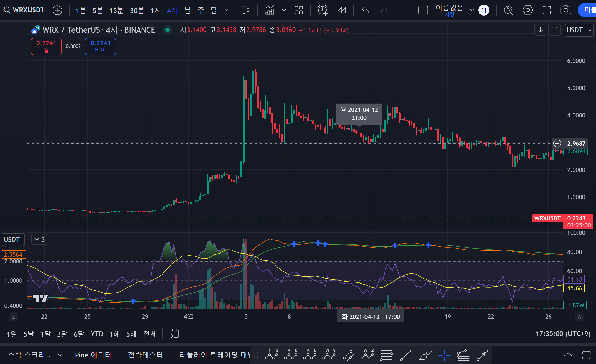Expand the time interval dropdown arrow
Image resolution: width=596 pixels, height=364 pixels.
click(226, 10)
